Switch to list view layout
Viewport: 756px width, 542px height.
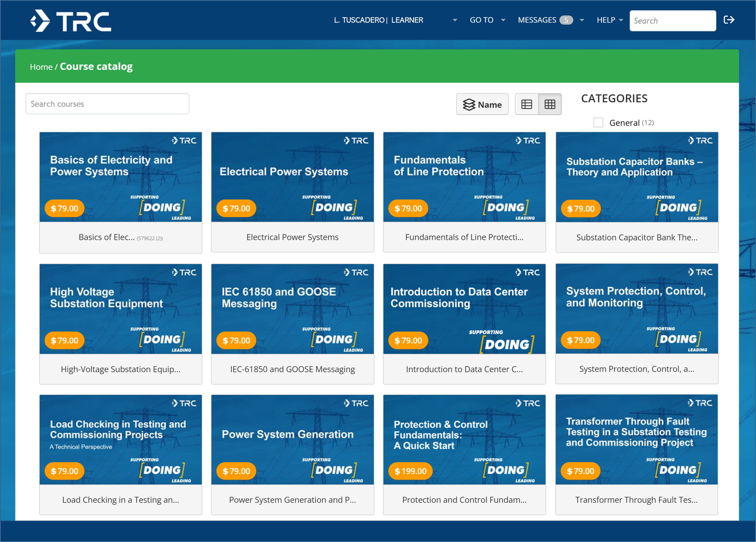(527, 104)
